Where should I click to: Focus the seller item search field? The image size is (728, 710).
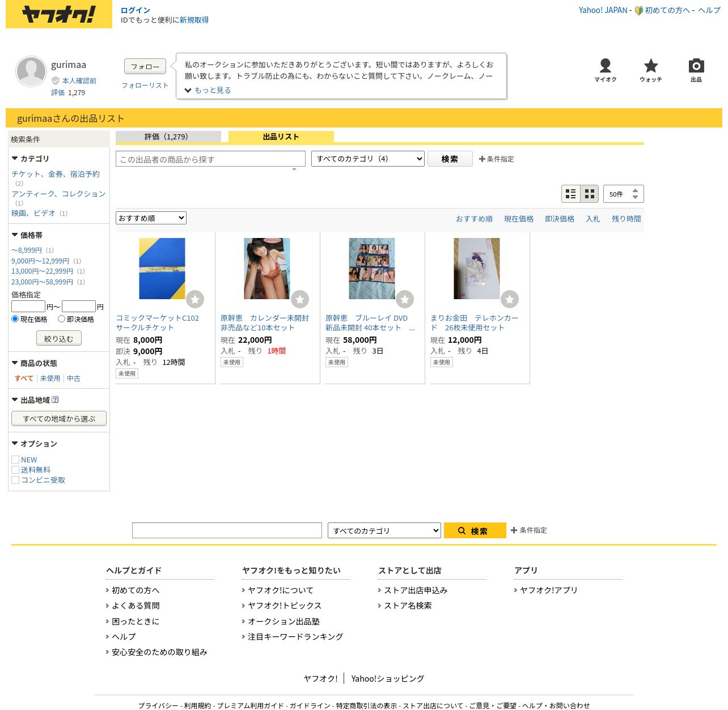(210, 159)
